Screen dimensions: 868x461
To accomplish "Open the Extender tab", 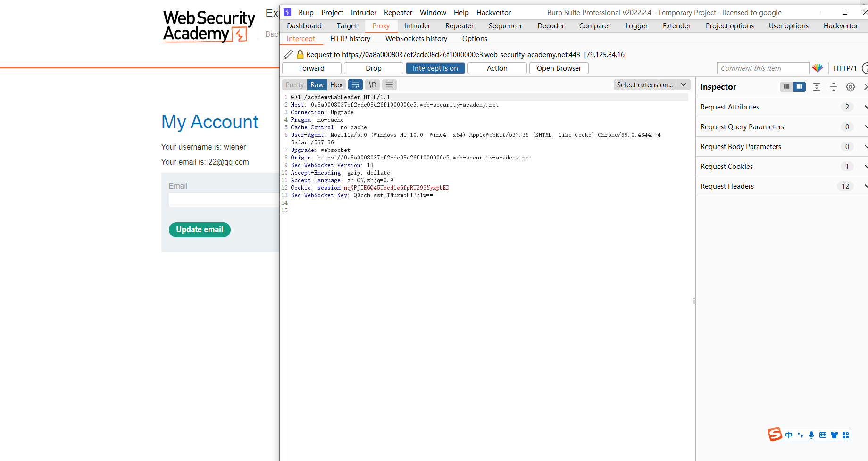I will click(x=676, y=26).
